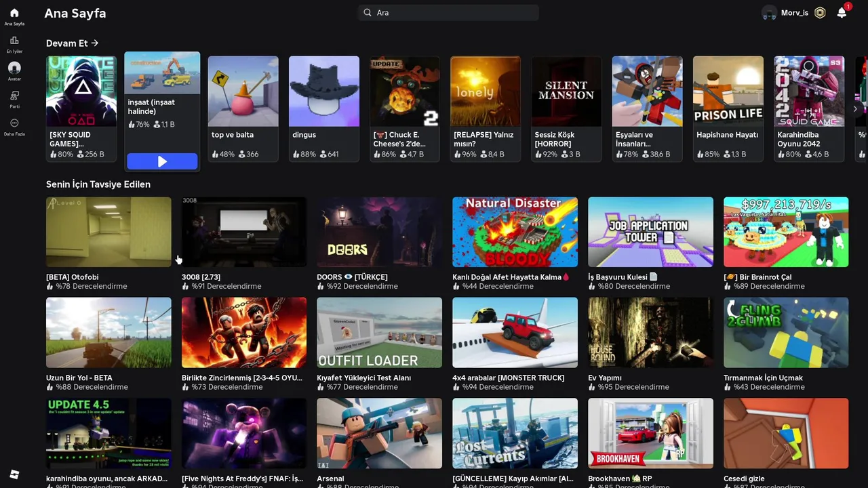Open the Job Application Tower thumbnail

pyautogui.click(x=650, y=232)
